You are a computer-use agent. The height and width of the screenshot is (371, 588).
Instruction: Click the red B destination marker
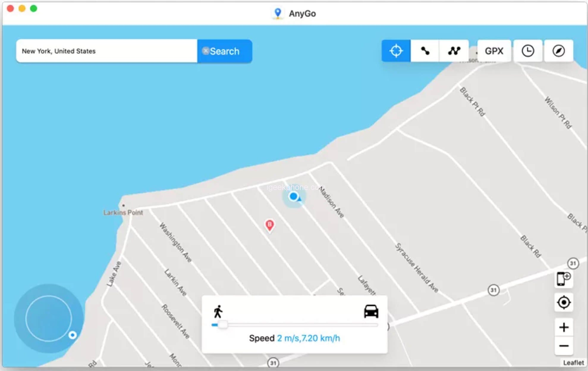[x=270, y=225]
